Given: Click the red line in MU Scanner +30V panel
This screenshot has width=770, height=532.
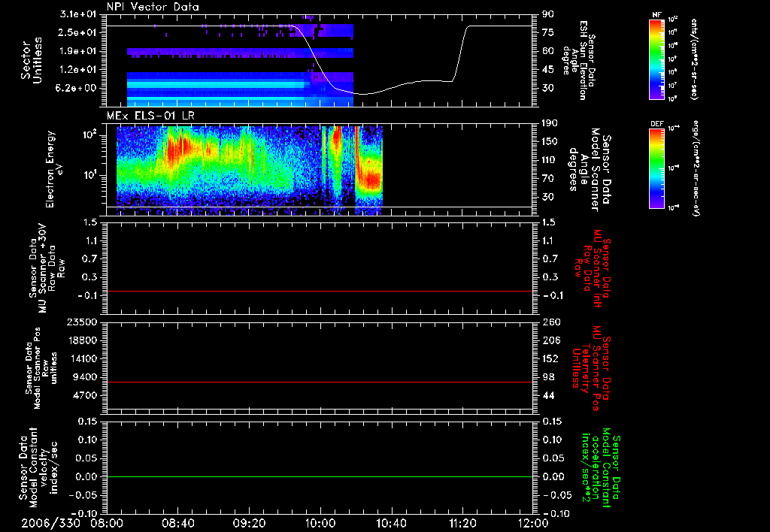Looking at the screenshot, I should (x=320, y=291).
